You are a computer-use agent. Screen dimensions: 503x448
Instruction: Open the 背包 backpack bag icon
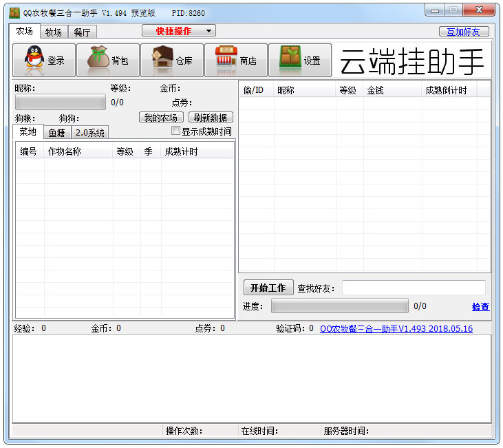point(108,60)
